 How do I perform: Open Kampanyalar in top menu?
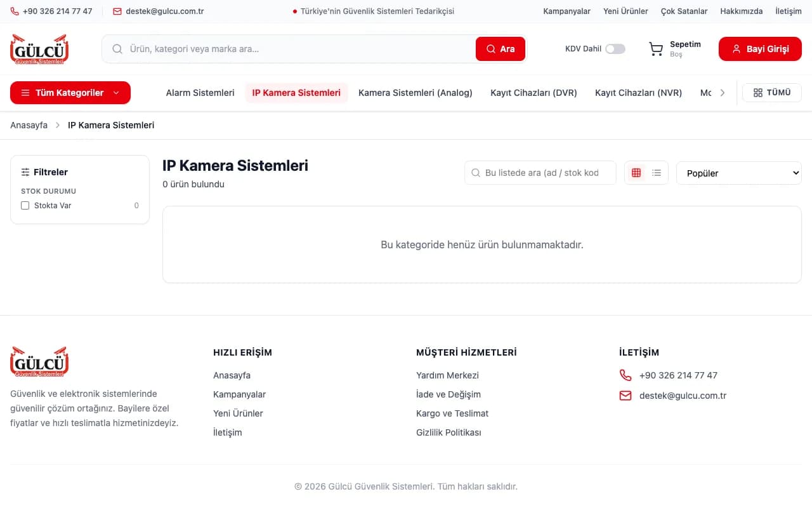click(567, 11)
